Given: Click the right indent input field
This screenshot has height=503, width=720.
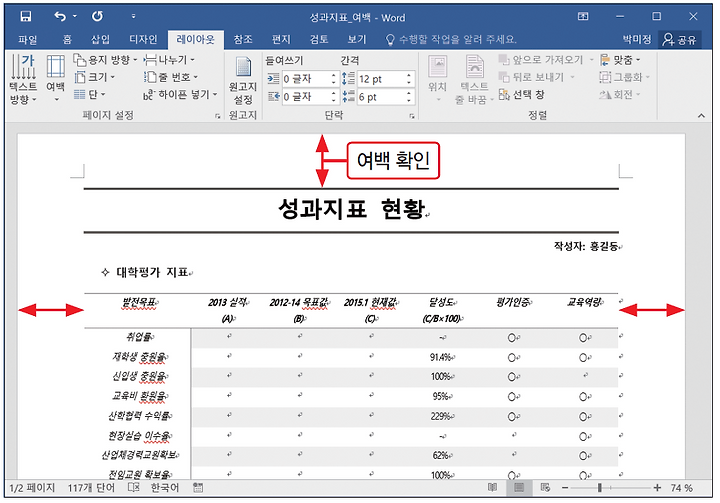Looking at the screenshot, I should coord(305,97).
